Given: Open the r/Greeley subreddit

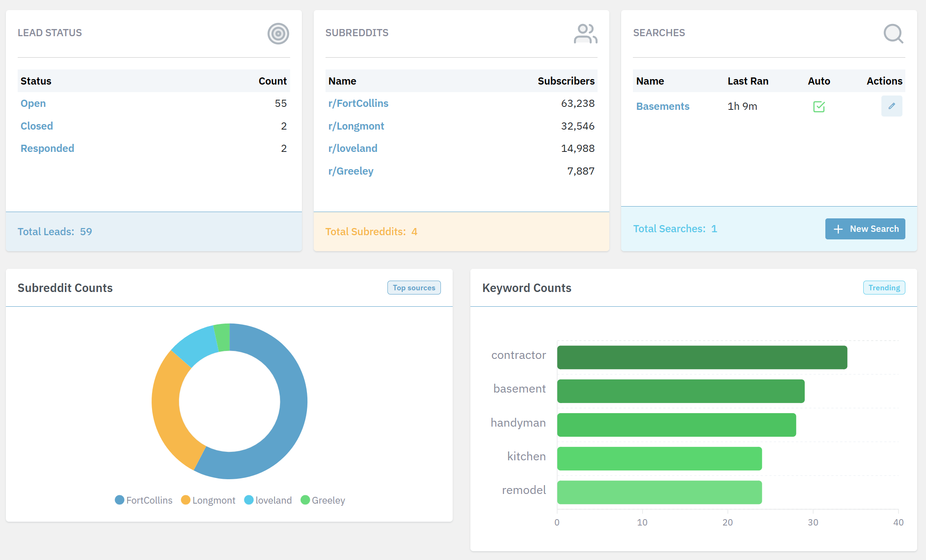Looking at the screenshot, I should pos(351,171).
